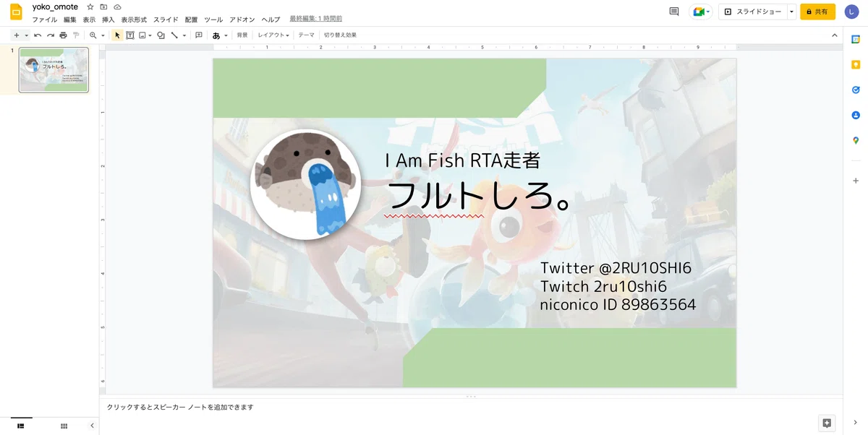Screen dimensions: 868x435
Task: Expand line type dropdown arrow
Action: pos(184,35)
